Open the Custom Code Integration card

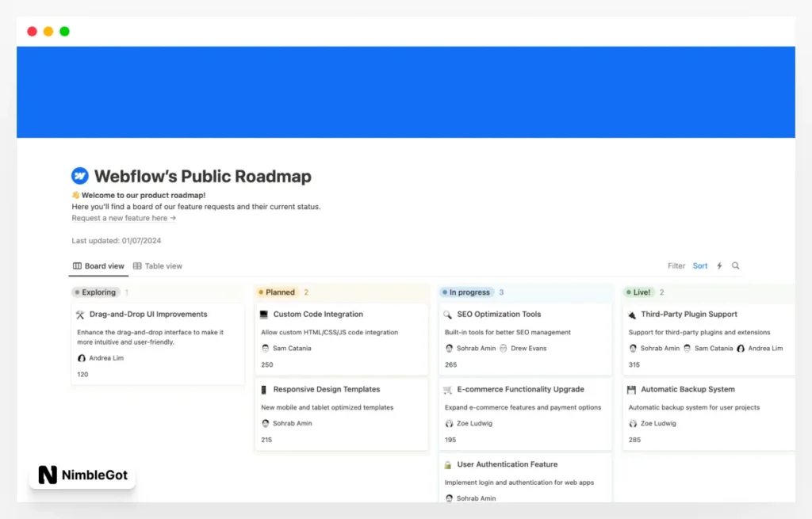318,315
